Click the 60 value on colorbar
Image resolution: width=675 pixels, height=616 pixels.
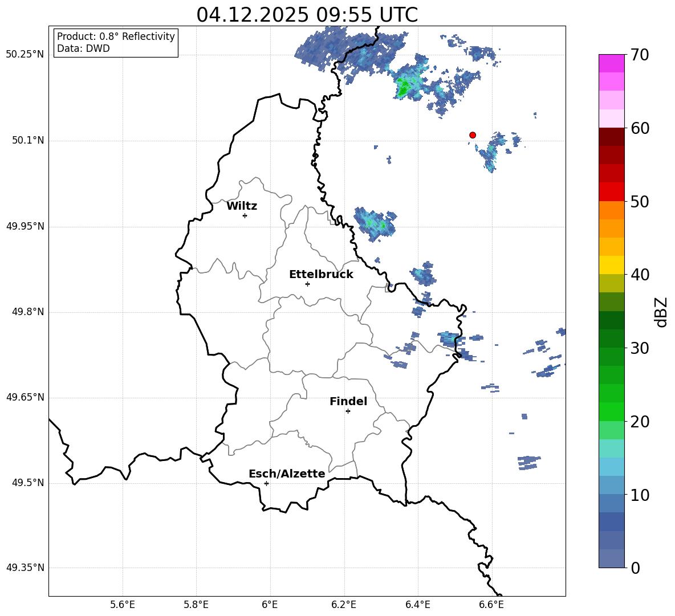(x=640, y=128)
